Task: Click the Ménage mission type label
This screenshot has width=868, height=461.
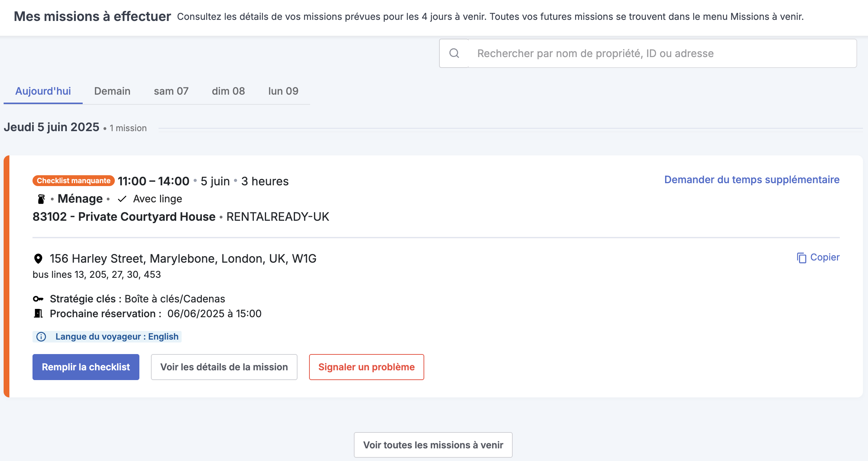Action: (80, 199)
